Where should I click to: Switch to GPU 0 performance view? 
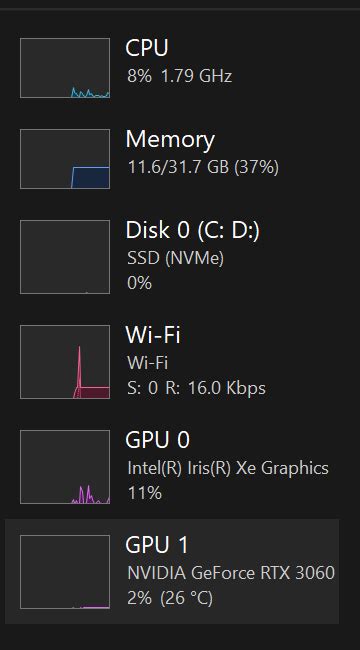click(x=158, y=440)
